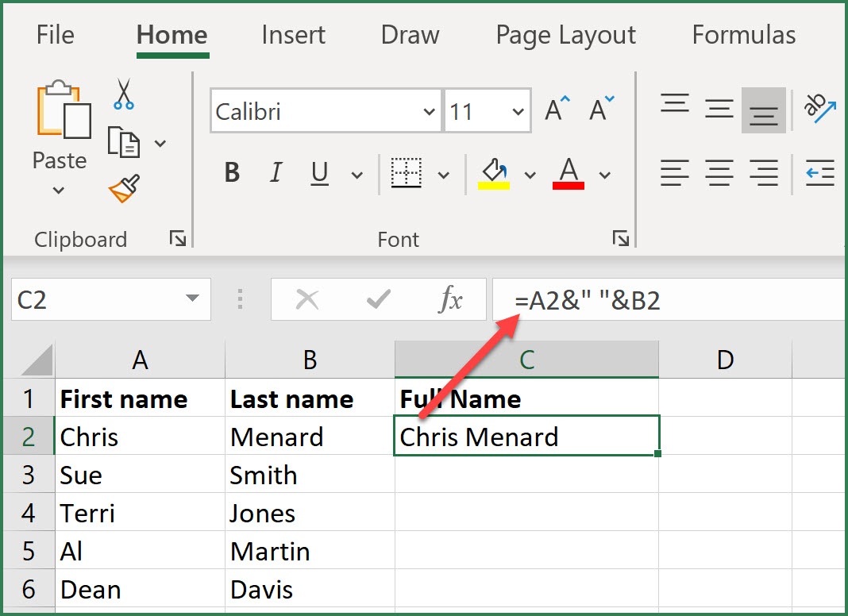The height and width of the screenshot is (616, 848).
Task: Expand underline style dropdown arrow
Action: pyautogui.click(x=357, y=175)
